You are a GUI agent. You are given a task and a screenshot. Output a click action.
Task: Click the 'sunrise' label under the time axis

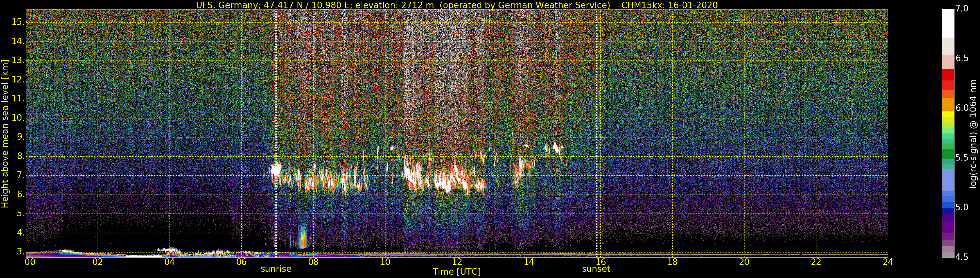tap(276, 269)
